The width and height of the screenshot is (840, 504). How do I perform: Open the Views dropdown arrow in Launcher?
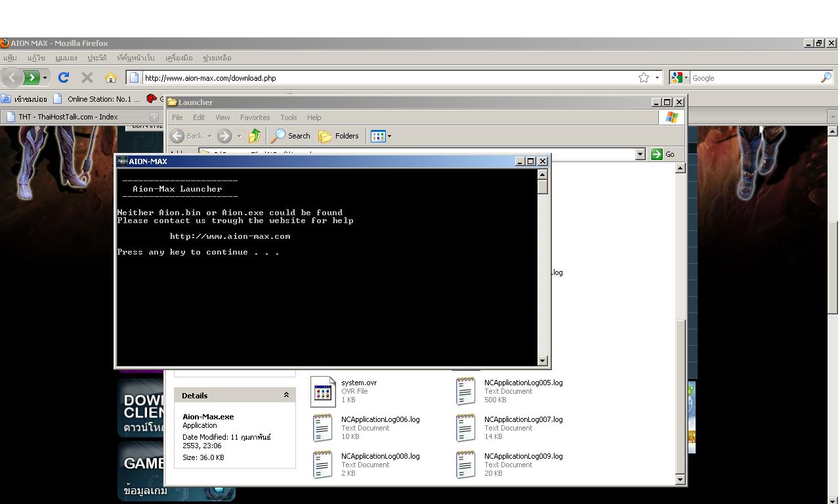point(389,136)
